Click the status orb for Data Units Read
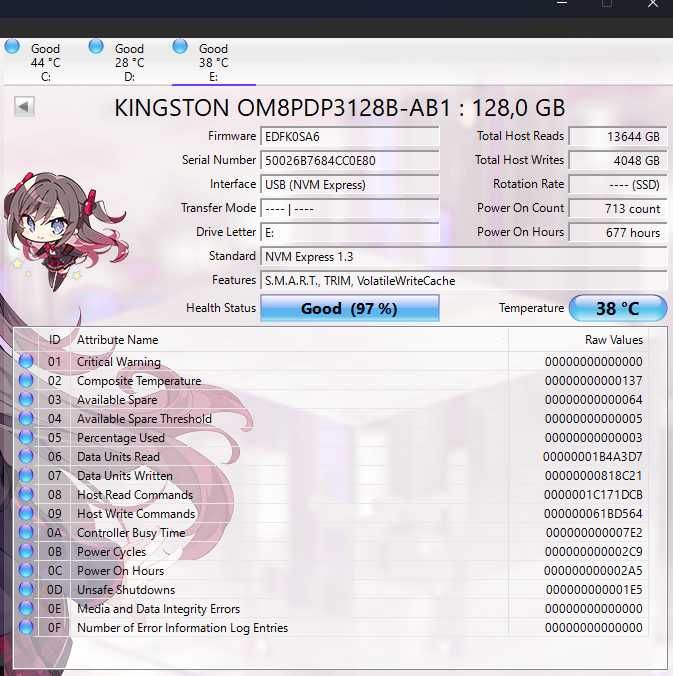Screen dimensions: 673x676 click(x=26, y=456)
